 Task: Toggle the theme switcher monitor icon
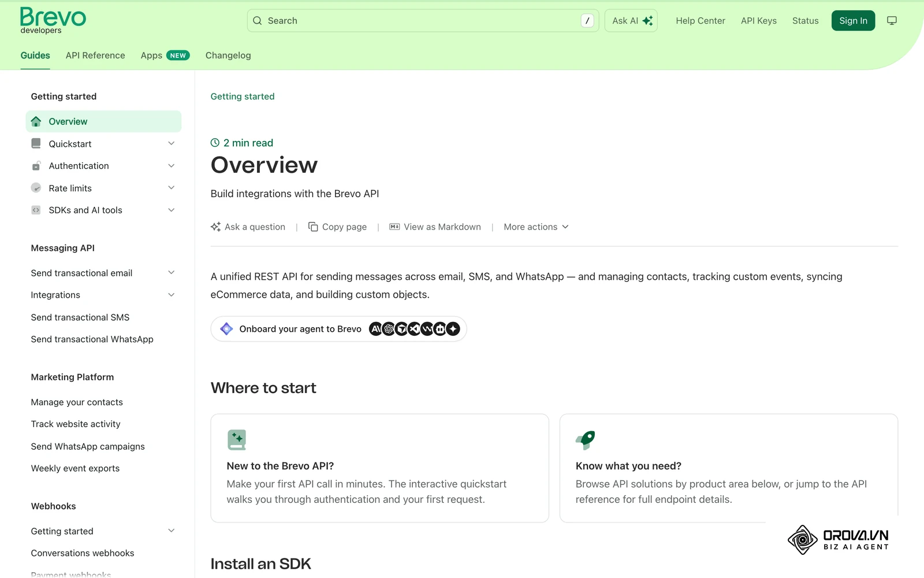coord(892,21)
